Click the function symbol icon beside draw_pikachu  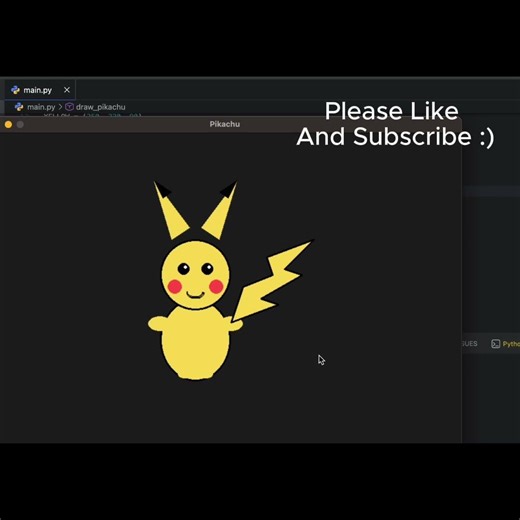(x=69, y=107)
